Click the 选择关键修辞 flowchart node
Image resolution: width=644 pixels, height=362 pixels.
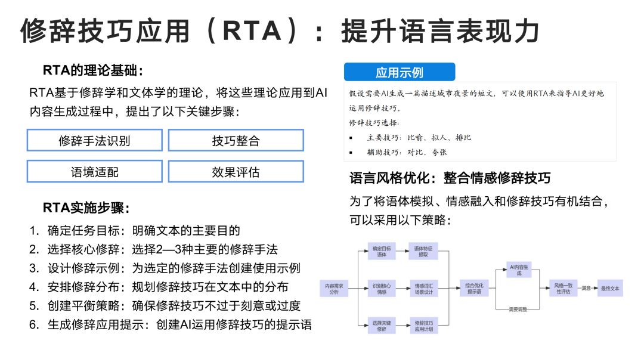(382, 326)
